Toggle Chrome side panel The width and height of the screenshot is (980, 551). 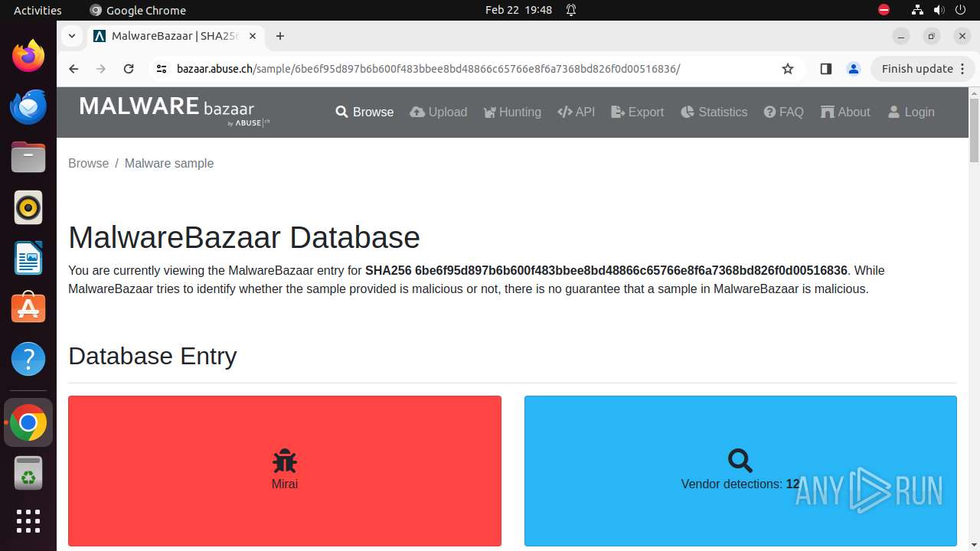click(x=825, y=69)
